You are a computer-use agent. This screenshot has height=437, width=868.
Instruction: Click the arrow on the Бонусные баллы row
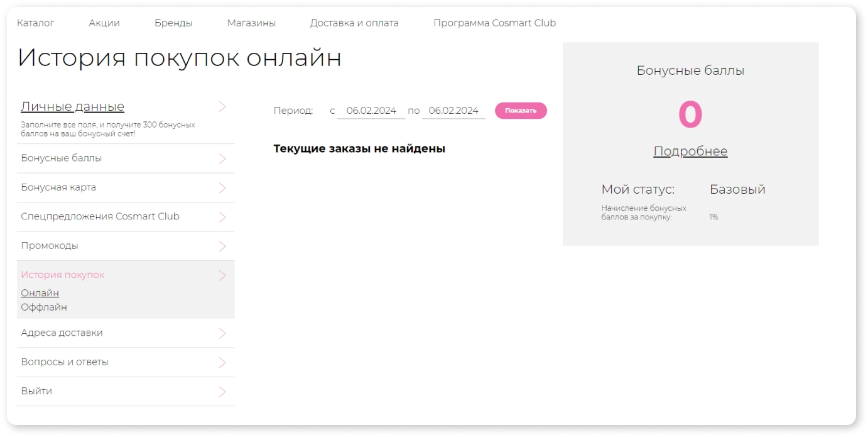point(222,159)
